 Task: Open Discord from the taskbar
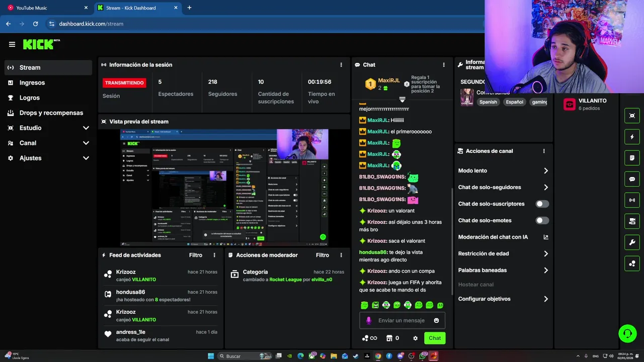(x=400, y=356)
